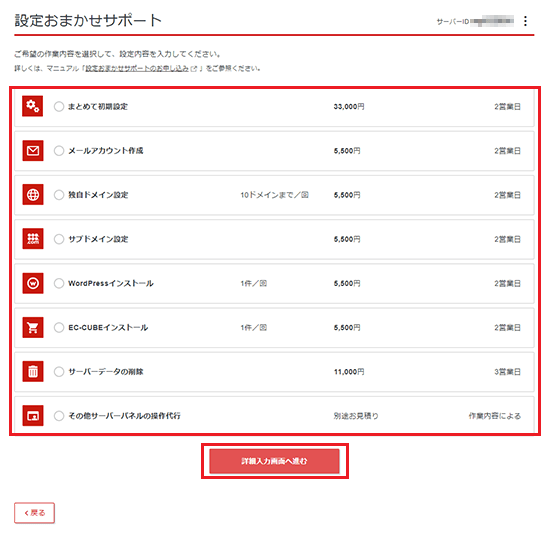Image resolution: width=550 pixels, height=540 pixels.
Task: Select the サブドメイン設定 radio button
Action: tap(59, 239)
